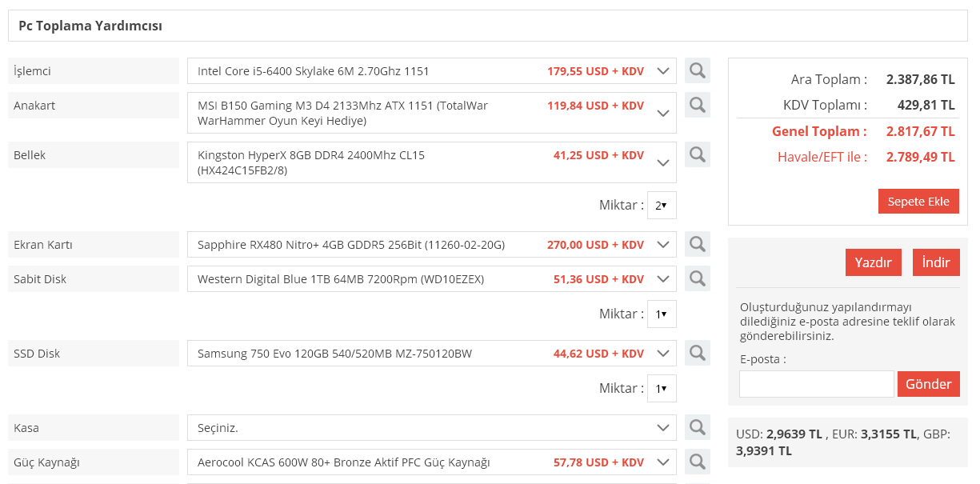This screenshot has width=980, height=484.
Task: Send the quote with the Gönder button
Action: click(x=928, y=384)
